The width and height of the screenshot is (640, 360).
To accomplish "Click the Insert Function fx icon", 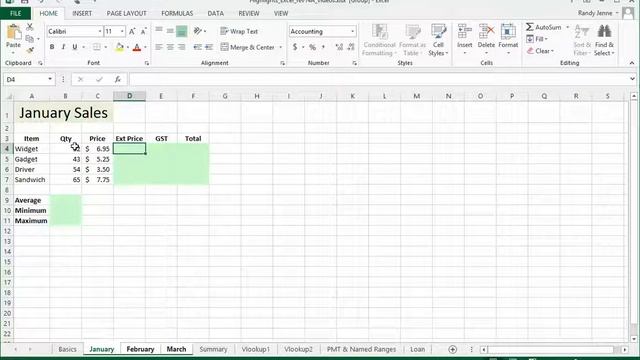I will pyautogui.click(x=118, y=79).
